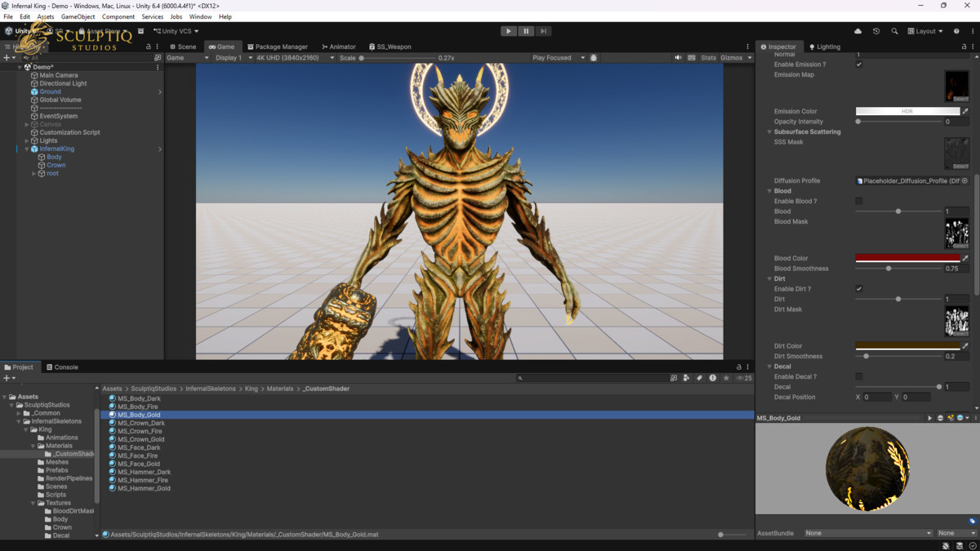Lock the Inspector with the padlock icon
Screen dimensions: 980x551
click(x=964, y=47)
